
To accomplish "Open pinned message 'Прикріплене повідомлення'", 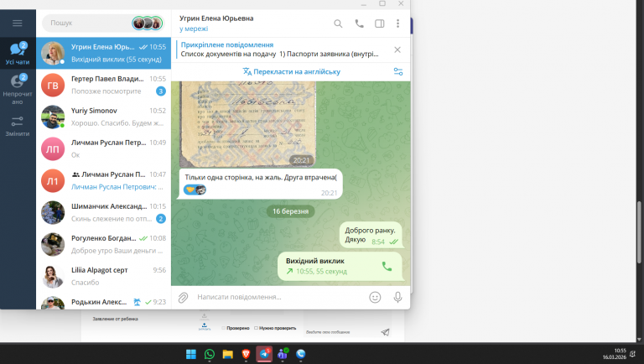I will 279,49.
